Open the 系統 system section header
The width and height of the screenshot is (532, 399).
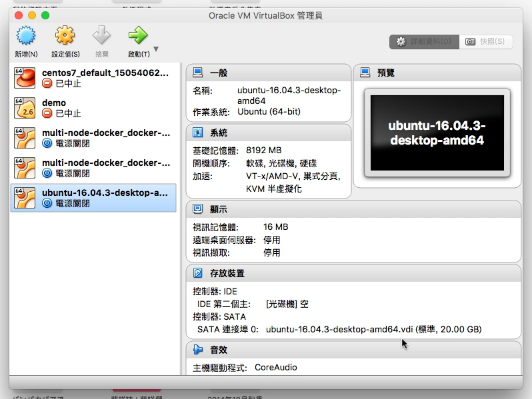coord(269,133)
